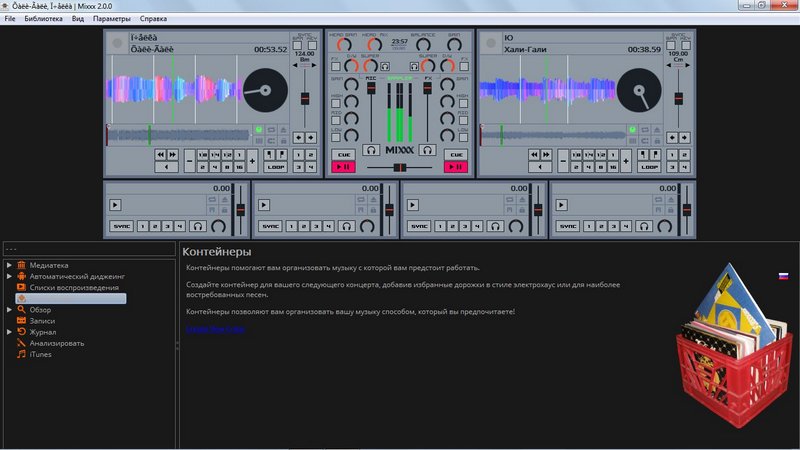Set 16-beat loop on left deck
Image resolution: width=800 pixels, height=450 pixels.
[x=239, y=167]
